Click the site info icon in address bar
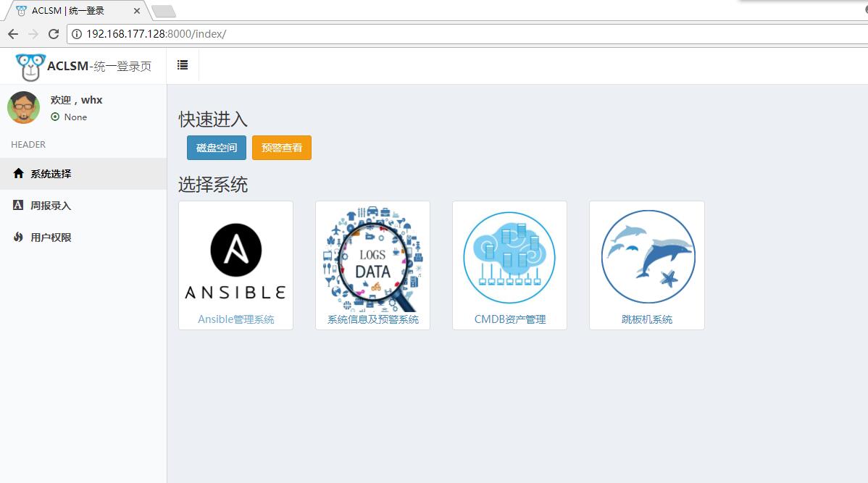Image resolution: width=868 pixels, height=483 pixels. tap(76, 34)
